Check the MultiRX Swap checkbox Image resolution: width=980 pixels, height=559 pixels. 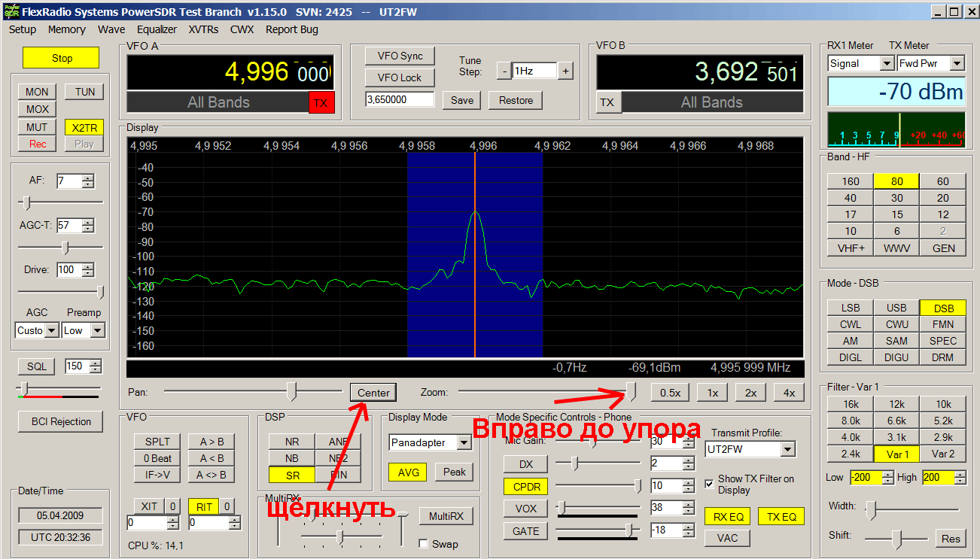pyautogui.click(x=423, y=544)
